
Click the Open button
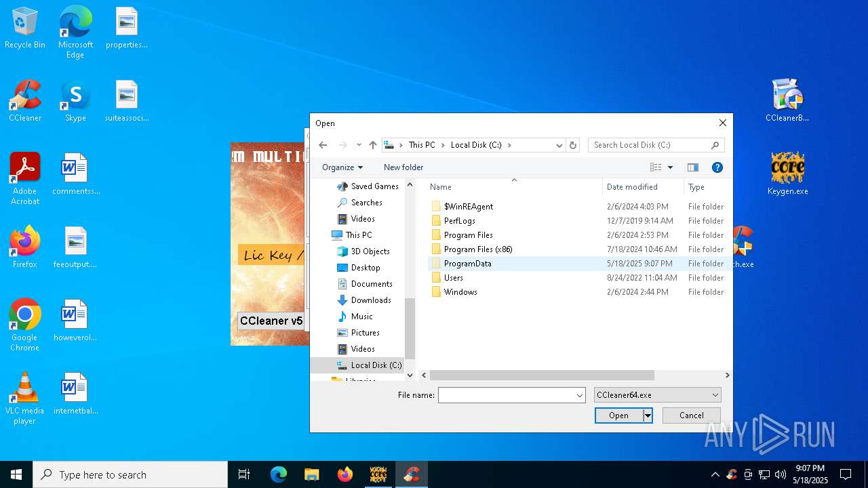(618, 415)
